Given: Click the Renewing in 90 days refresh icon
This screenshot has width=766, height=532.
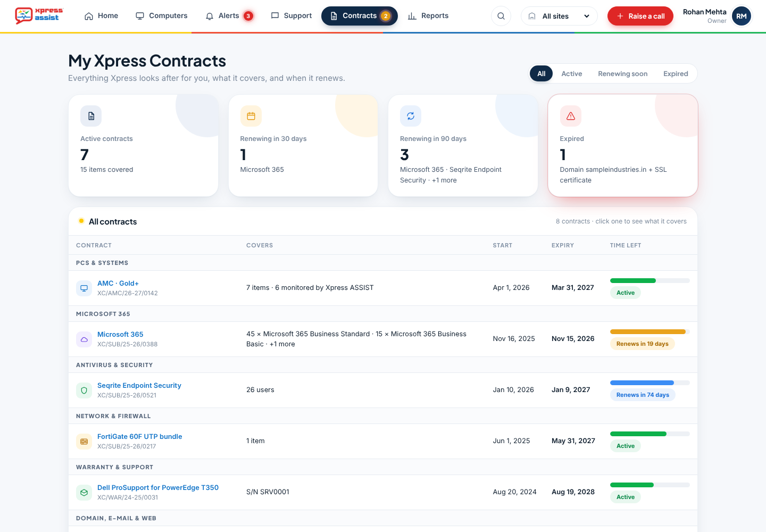Looking at the screenshot, I should tap(411, 116).
